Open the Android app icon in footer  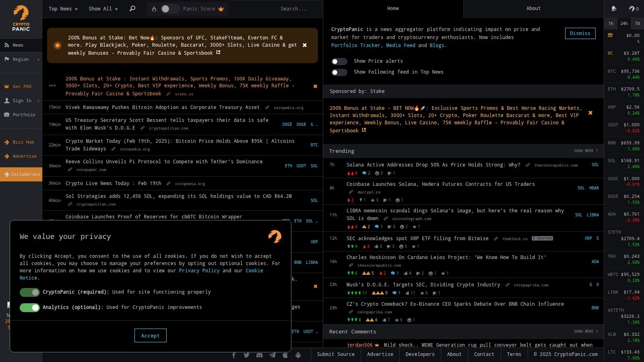tap(298, 355)
